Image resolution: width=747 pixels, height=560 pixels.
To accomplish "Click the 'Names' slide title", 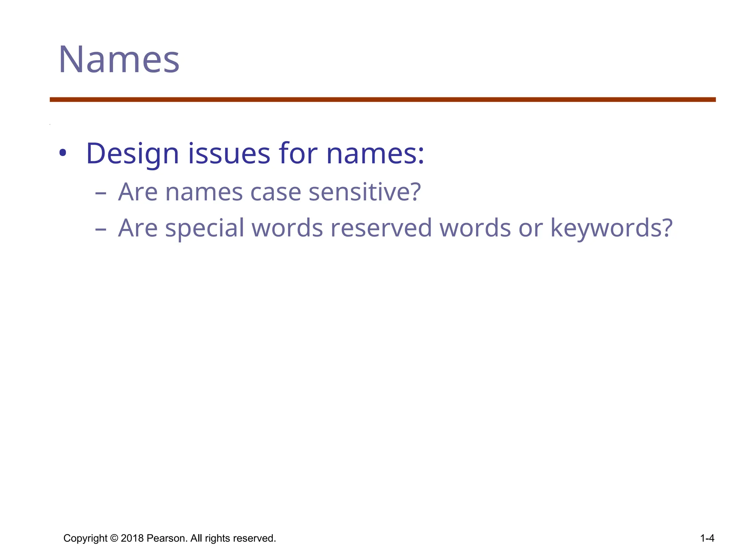I will pyautogui.click(x=119, y=59).
